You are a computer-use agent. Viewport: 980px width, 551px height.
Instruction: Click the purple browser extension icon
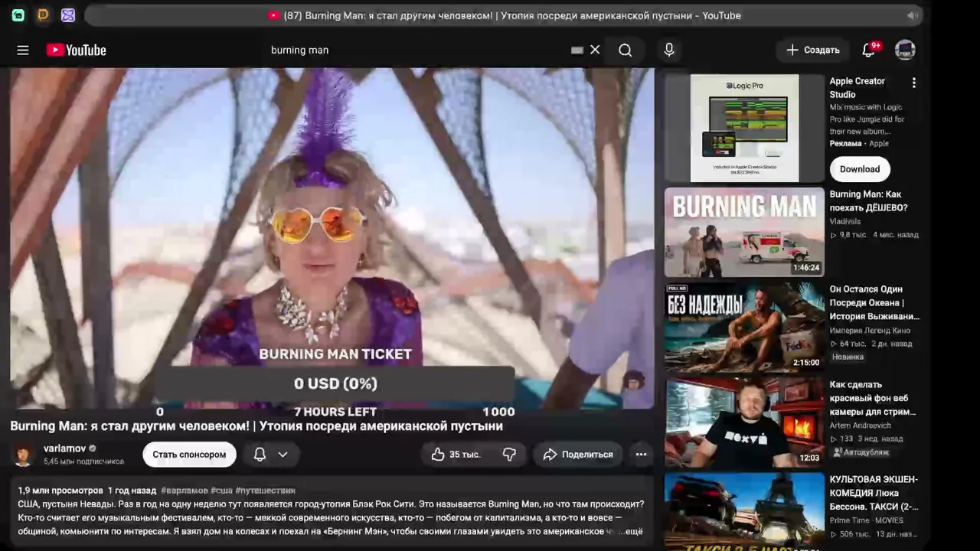pos(67,15)
